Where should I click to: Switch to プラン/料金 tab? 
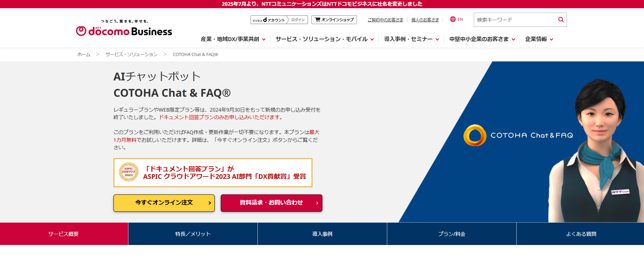click(x=452, y=234)
